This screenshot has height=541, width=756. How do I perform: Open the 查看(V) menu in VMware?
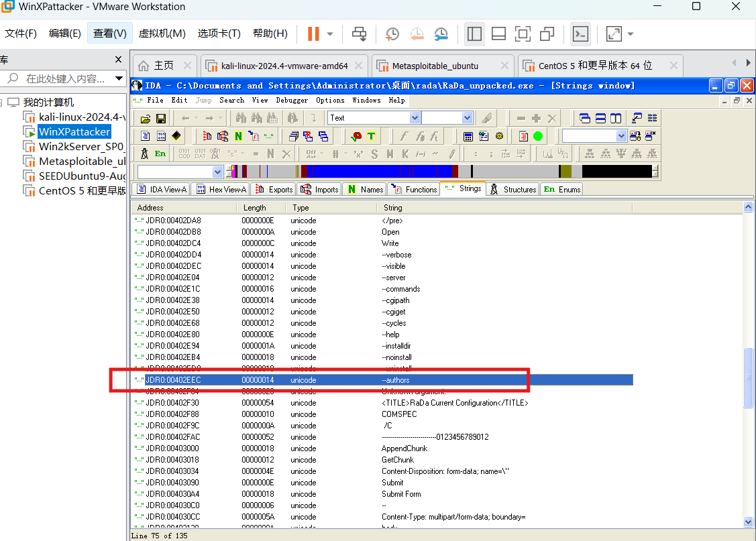pyautogui.click(x=110, y=34)
